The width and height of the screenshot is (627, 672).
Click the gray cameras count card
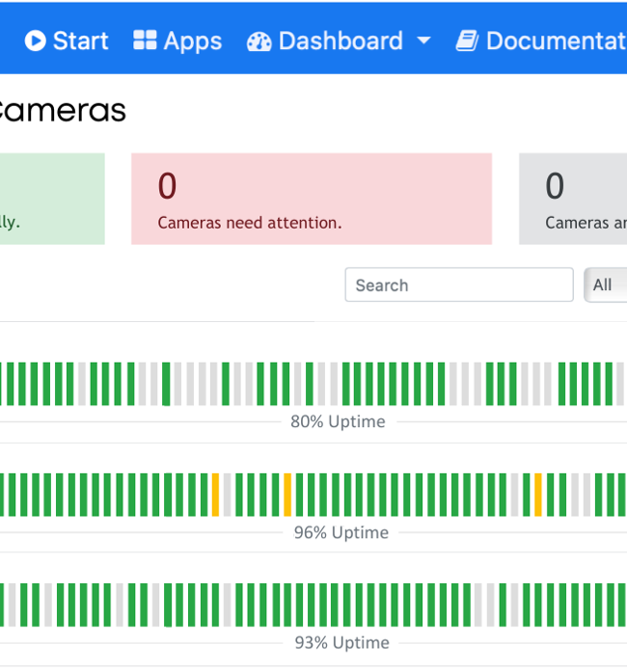click(x=573, y=199)
